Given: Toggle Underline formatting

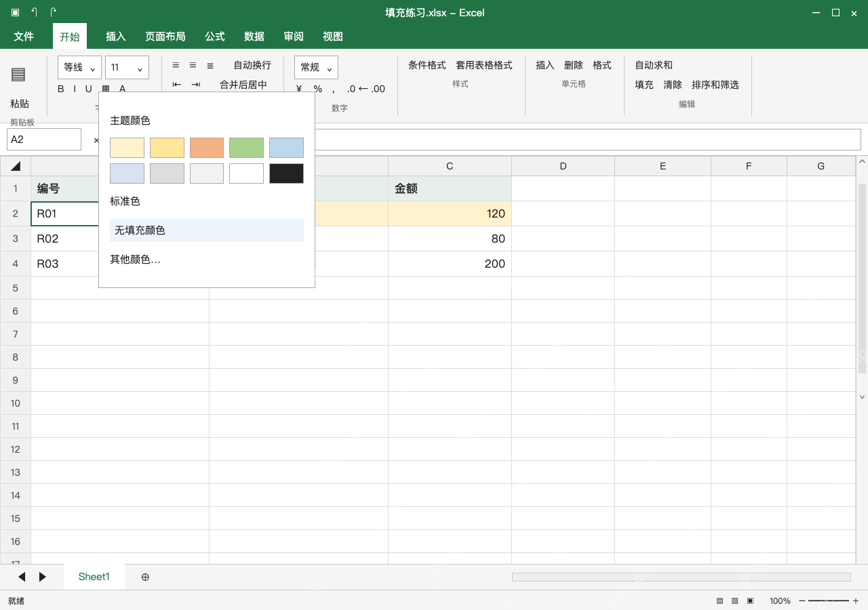Looking at the screenshot, I should pyautogui.click(x=88, y=89).
